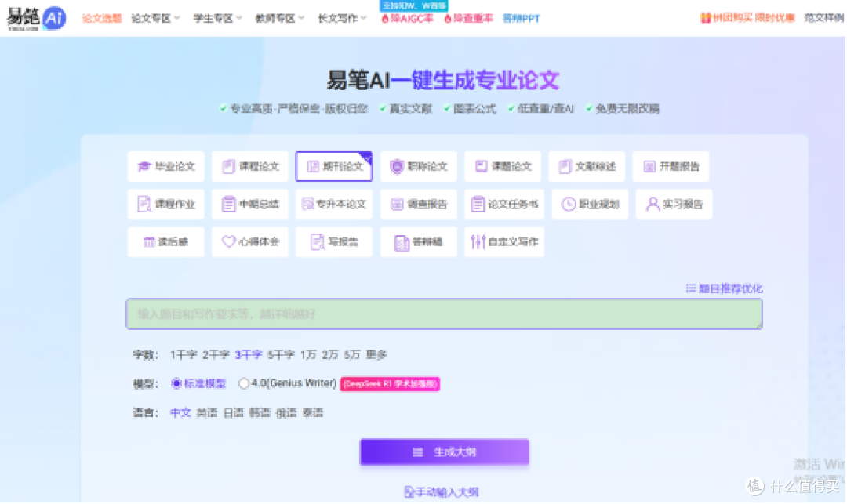Pick the 职称论文 shield icon card
847x504 pixels.
(x=419, y=167)
